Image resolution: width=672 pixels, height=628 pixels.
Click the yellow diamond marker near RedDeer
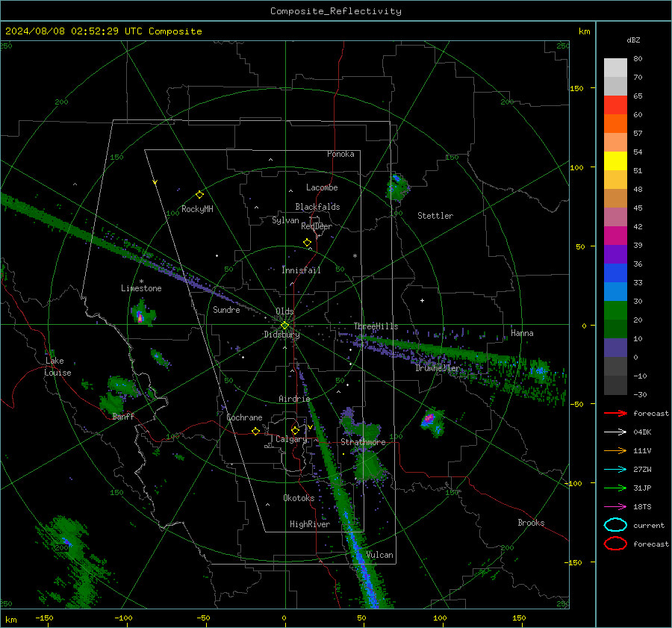307,243
